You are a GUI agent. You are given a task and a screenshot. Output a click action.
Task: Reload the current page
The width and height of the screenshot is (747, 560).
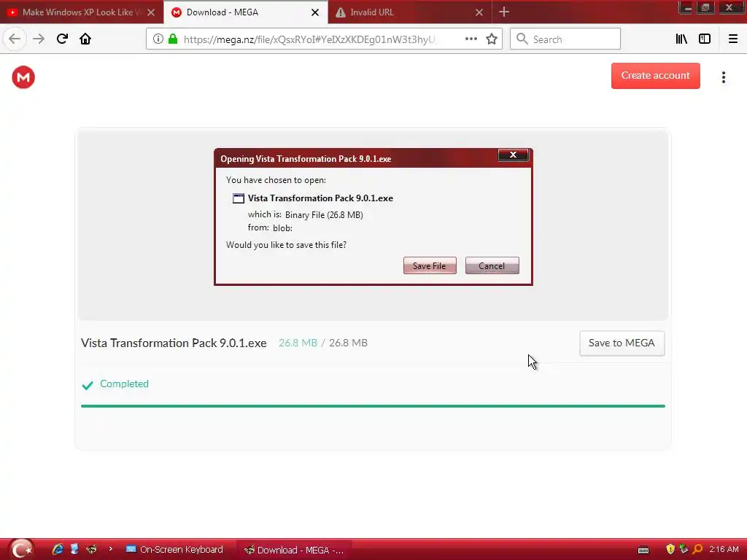(62, 39)
